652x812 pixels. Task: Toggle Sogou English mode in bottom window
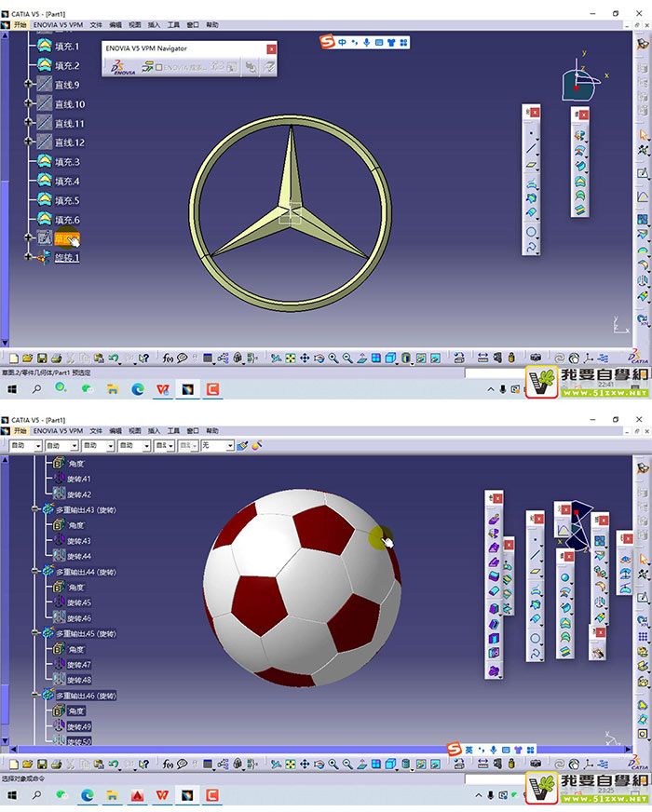[469, 750]
